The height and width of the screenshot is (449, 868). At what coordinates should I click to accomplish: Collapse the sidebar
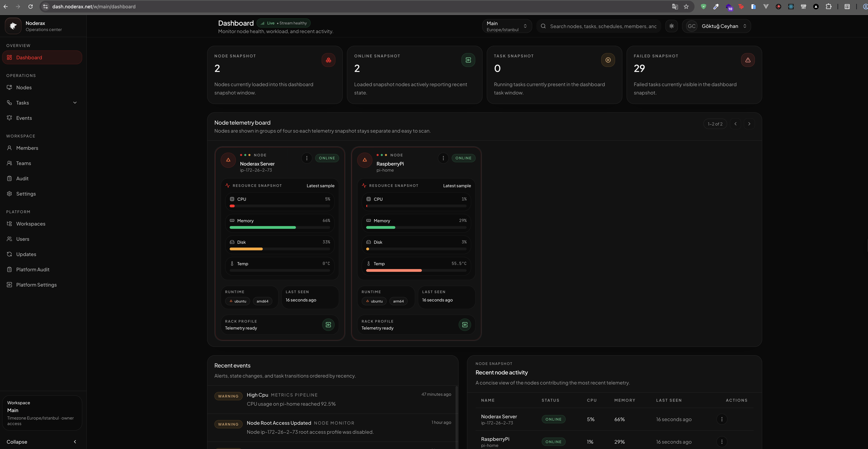click(x=42, y=442)
